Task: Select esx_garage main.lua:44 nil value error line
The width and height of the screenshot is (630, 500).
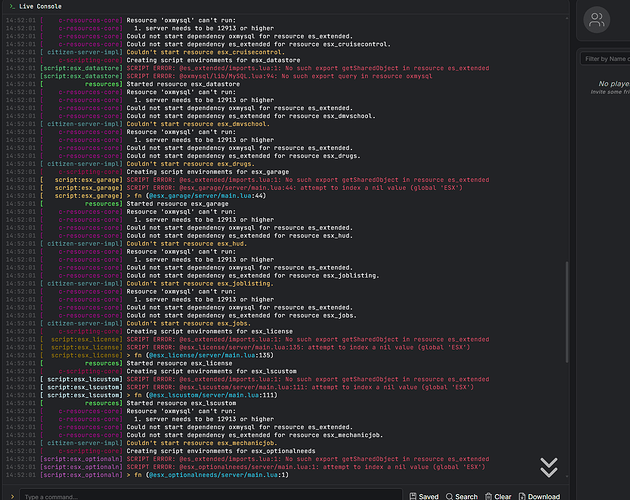Action: pos(295,188)
